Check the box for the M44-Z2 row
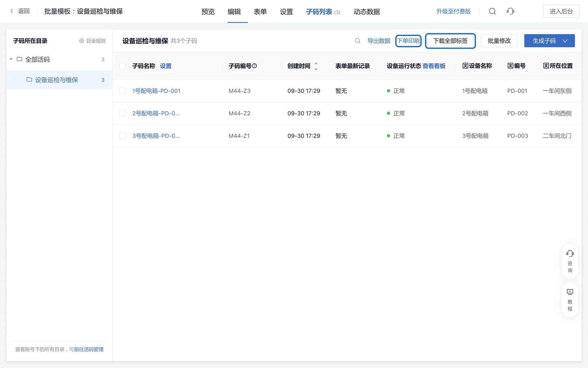This screenshot has width=588, height=368. tap(122, 113)
